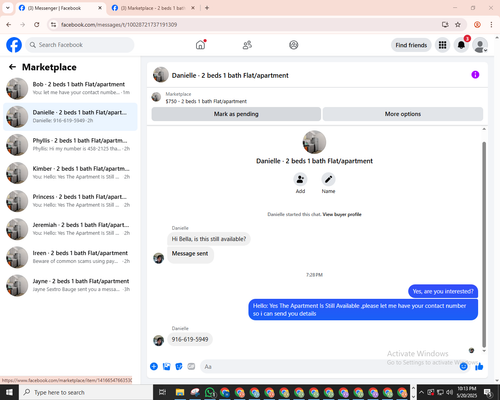Click the Find friends button
Screen dimensions: 500x400
(x=411, y=45)
